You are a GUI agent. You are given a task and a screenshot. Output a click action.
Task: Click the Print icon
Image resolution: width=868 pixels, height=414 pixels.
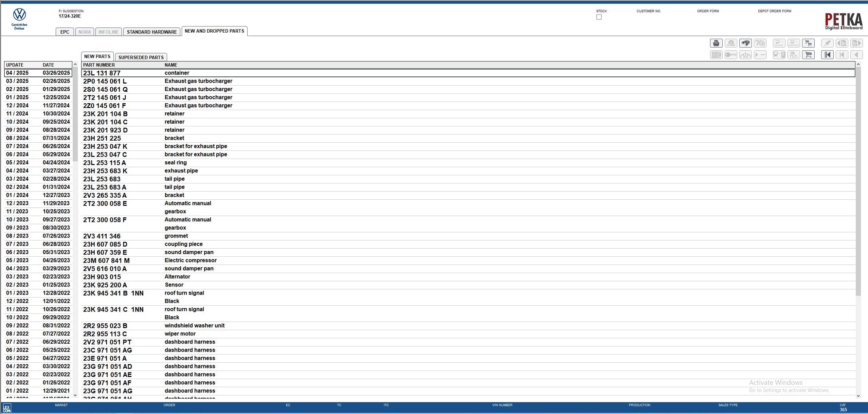717,43
